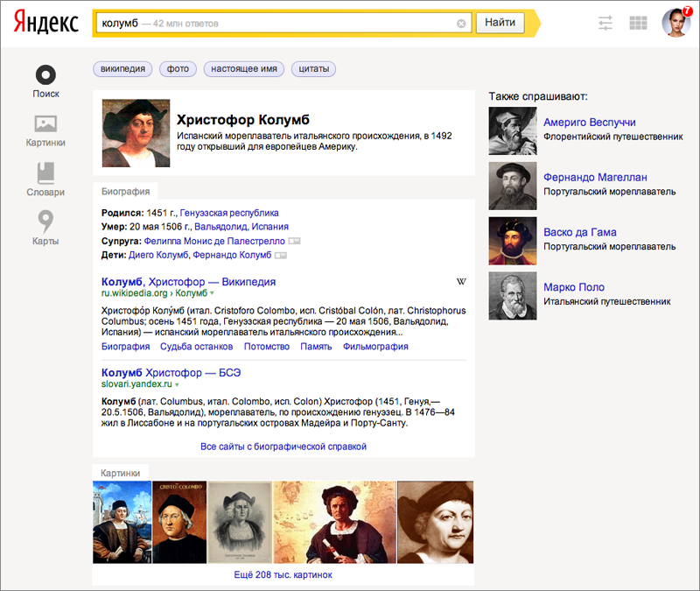Viewport: 700px width, 591px height.
Task: Open Все сайты с биографической справкой link
Action: click(x=283, y=447)
